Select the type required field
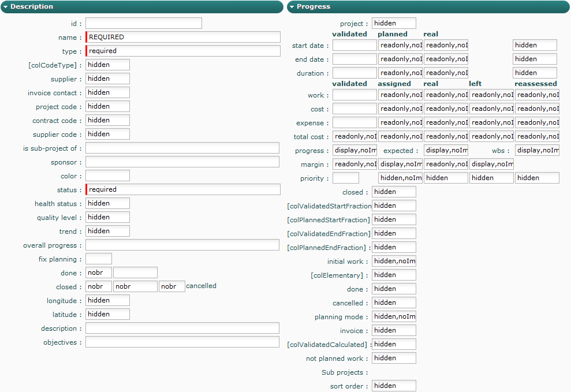The height and width of the screenshot is (392, 571). tap(182, 51)
